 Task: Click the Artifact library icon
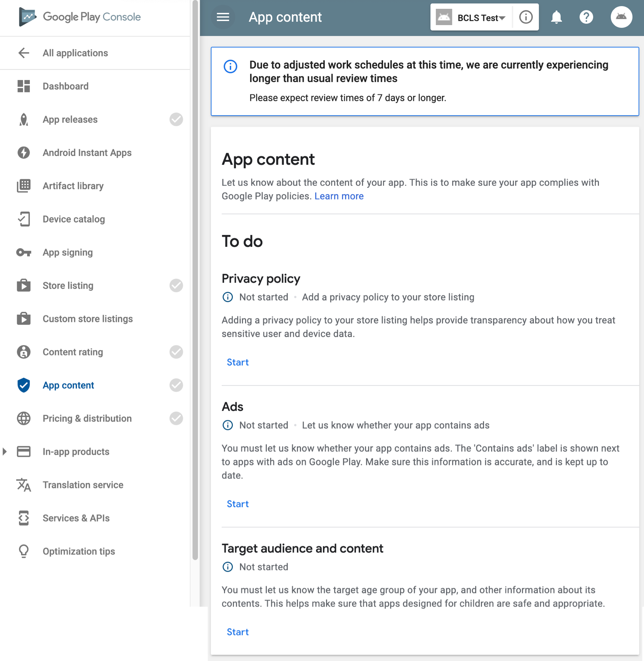point(24,186)
